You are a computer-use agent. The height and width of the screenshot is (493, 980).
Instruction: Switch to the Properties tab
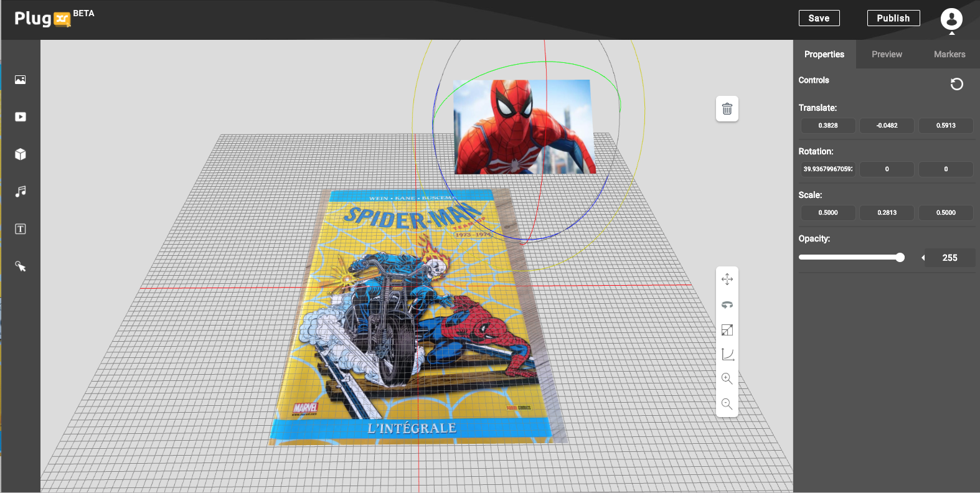(x=824, y=54)
